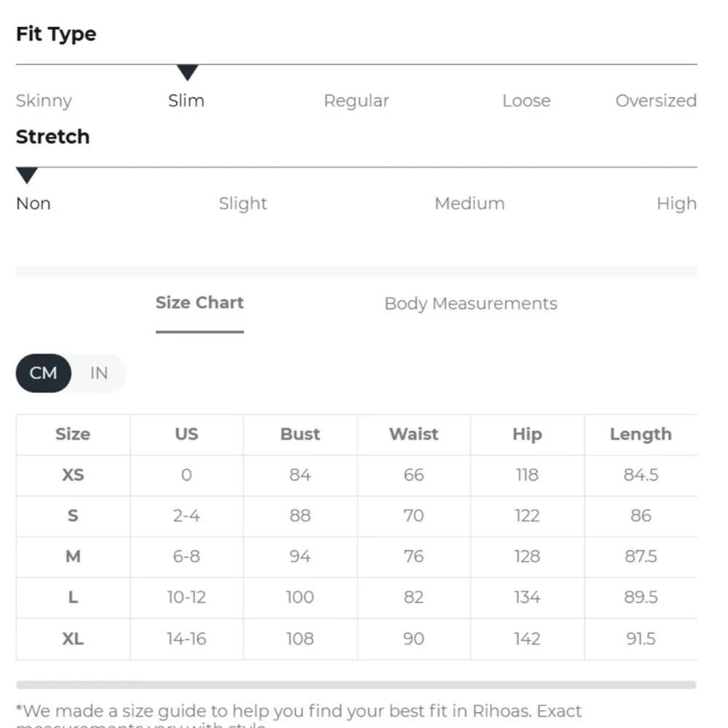Click the horizontal scrollbar below the table
728x728 pixels.
[x=356, y=684]
